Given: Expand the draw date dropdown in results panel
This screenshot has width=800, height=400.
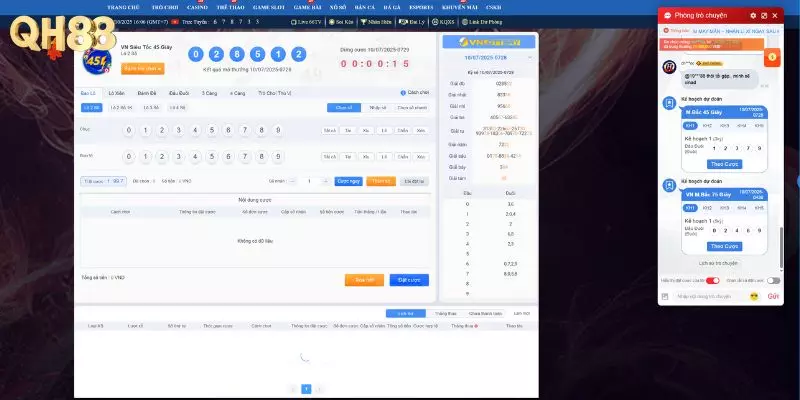Looking at the screenshot, I should pyautogui.click(x=530, y=57).
